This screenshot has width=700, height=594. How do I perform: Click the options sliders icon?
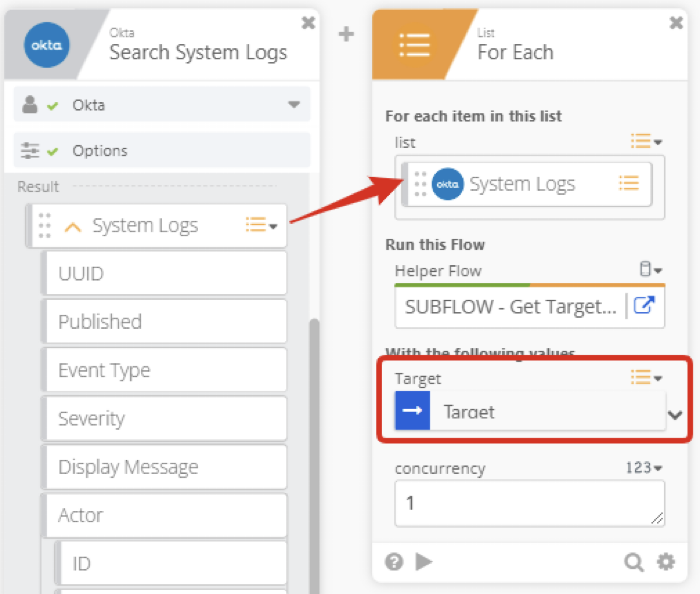click(x=30, y=151)
